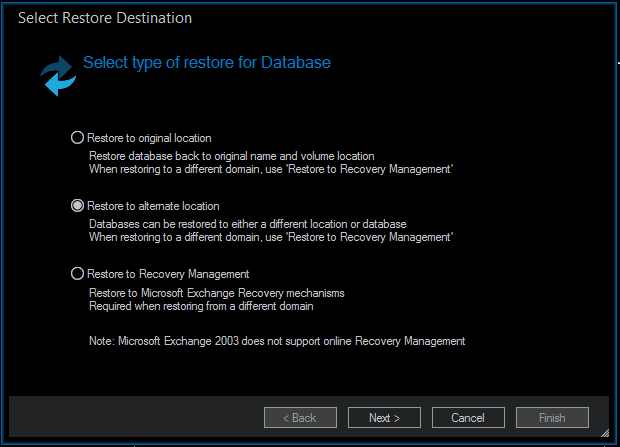Click the Restore to Recovery Management label text
The width and height of the screenshot is (620, 447).
click(x=168, y=274)
